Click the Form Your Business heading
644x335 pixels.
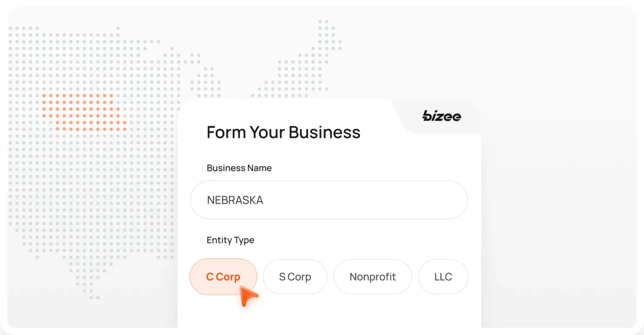[283, 132]
